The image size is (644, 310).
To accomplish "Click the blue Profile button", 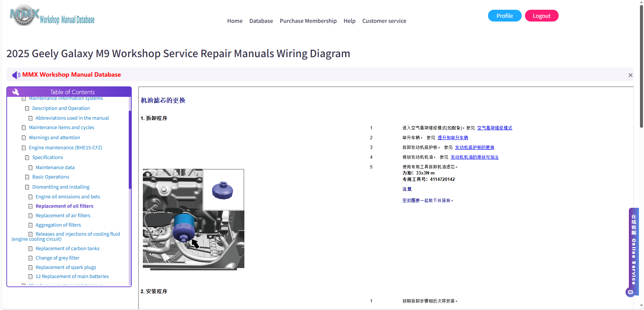I will [x=505, y=16].
